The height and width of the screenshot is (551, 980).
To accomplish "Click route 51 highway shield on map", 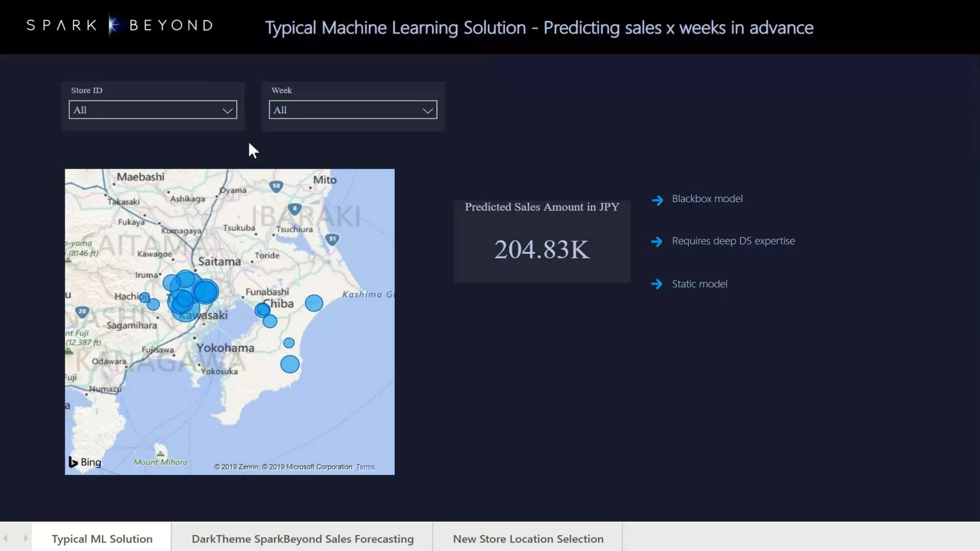I will click(332, 239).
